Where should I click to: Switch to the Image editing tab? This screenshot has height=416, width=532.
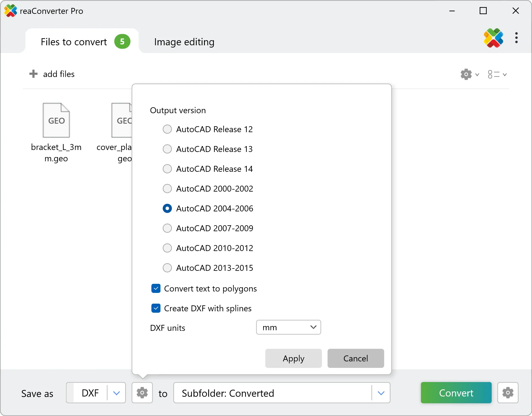tap(184, 42)
